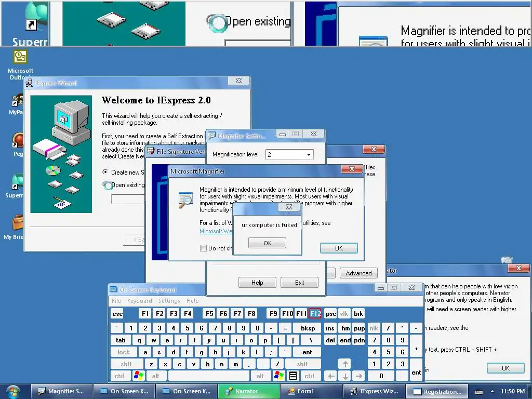Click the pup key on On-Screen Keyboard
The height and width of the screenshot is (399, 532).
358,328
